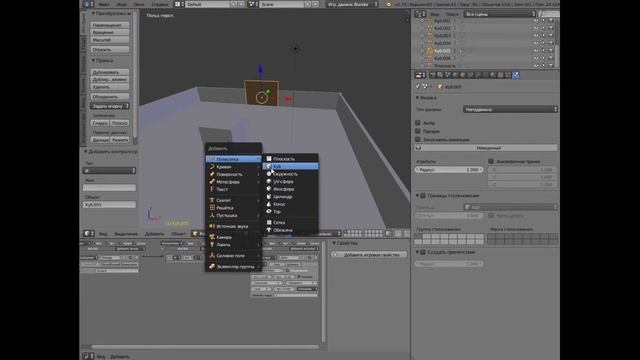Enable Создать препятствие checkbox

click(423, 252)
